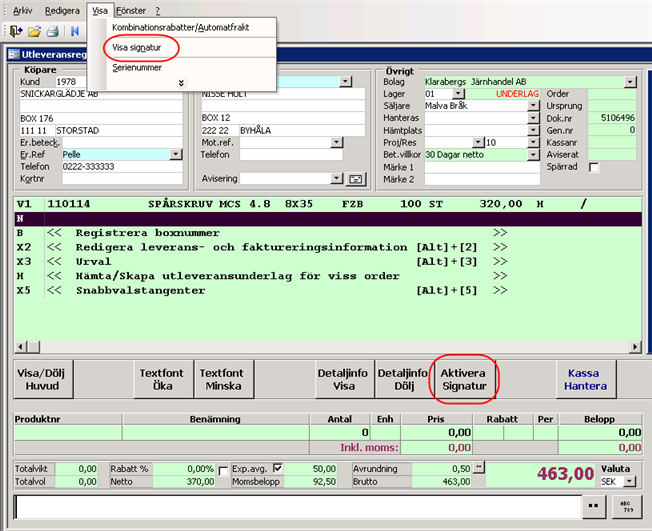Click the ABC 789 keypad button
Image resolution: width=652 pixels, height=531 pixels.
point(627,506)
